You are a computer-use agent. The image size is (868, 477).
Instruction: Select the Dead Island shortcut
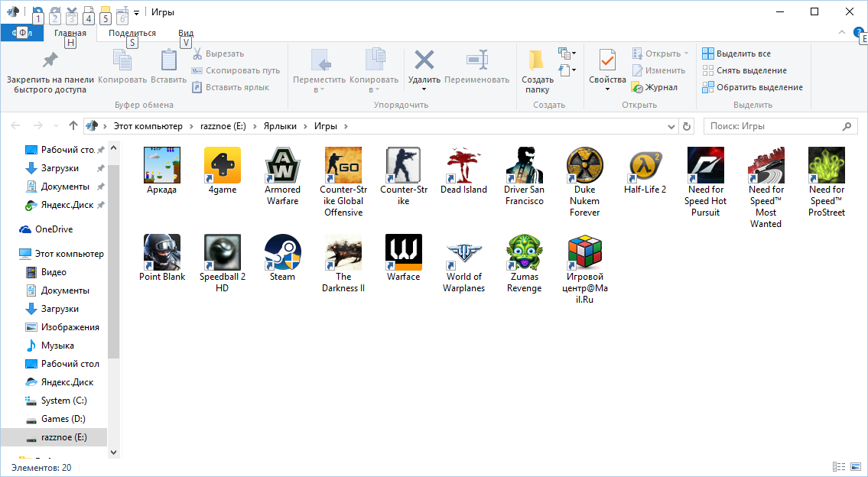coord(463,166)
